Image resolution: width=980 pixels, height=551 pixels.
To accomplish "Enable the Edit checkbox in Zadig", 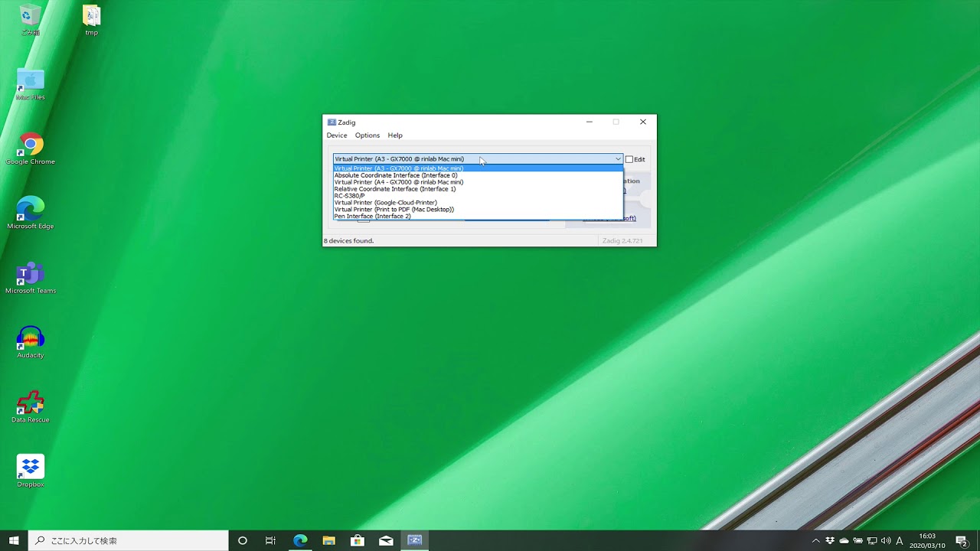I will [x=629, y=159].
